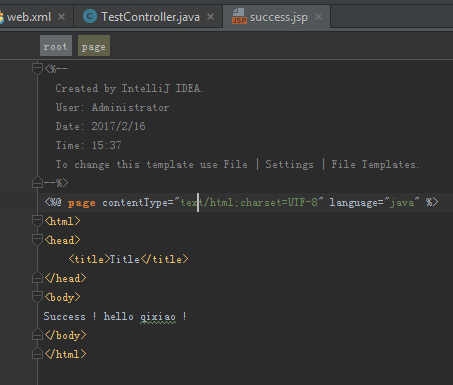
Task: Click the 'Title' text inside title tags
Action: [x=125, y=259]
